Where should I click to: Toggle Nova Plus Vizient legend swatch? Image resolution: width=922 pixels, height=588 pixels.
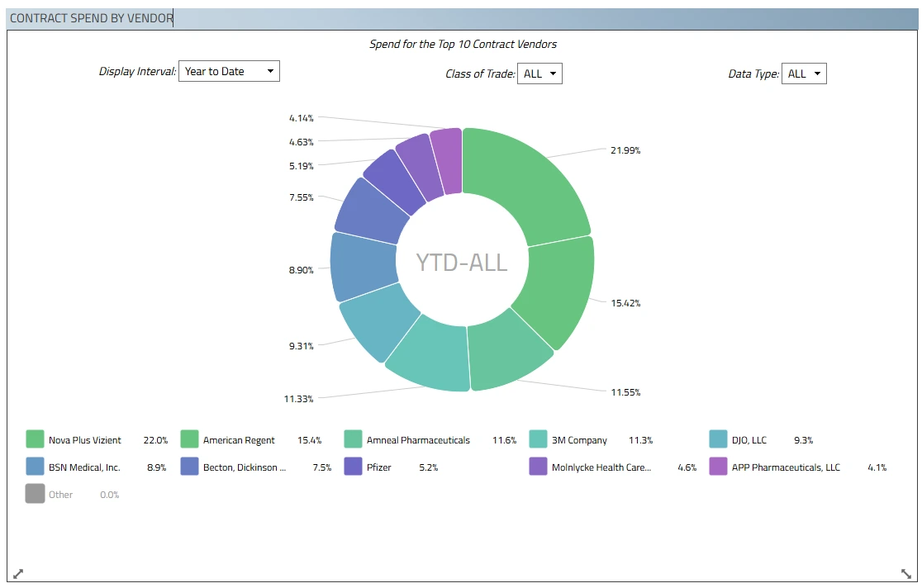[36, 439]
